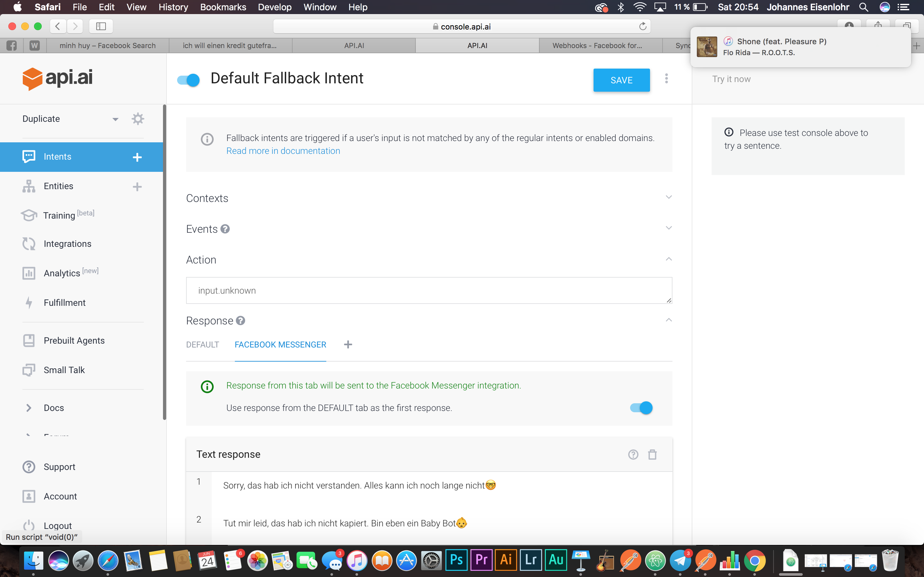Switch to the DEFAULT response tab
924x577 pixels.
tap(202, 345)
